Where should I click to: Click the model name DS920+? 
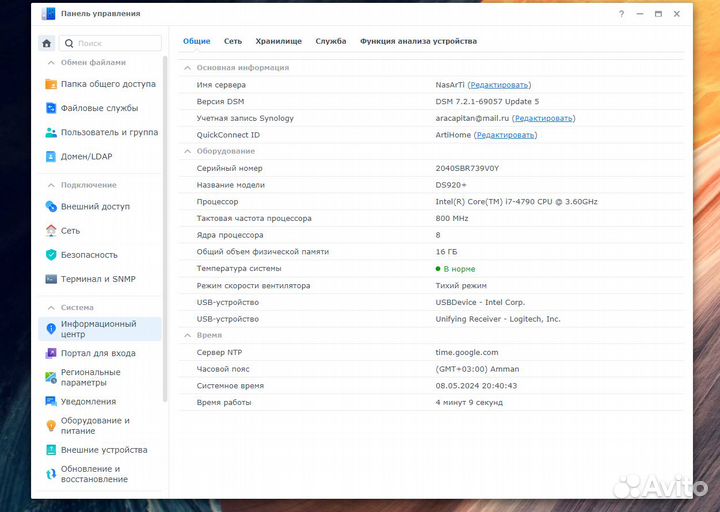click(x=450, y=185)
